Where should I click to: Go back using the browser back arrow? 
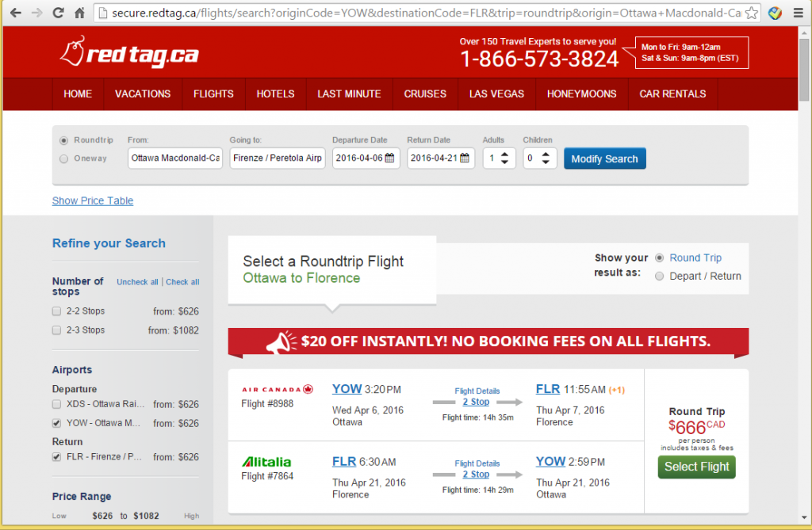click(15, 13)
